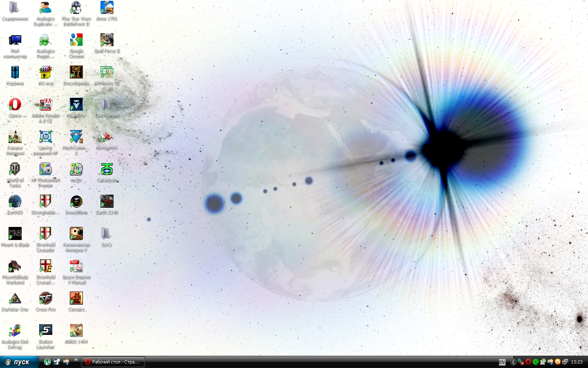Click the show desktop Quick Launch icon
588x368 pixels.
point(57,362)
